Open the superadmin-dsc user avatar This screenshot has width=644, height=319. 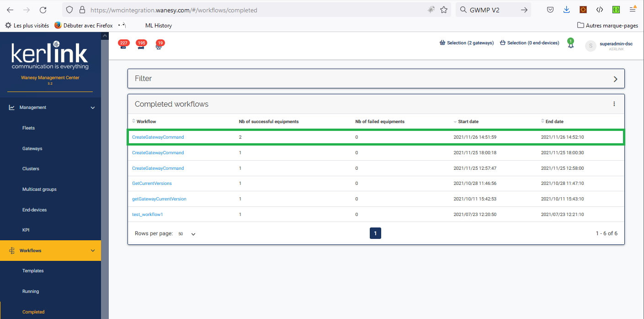pos(591,46)
